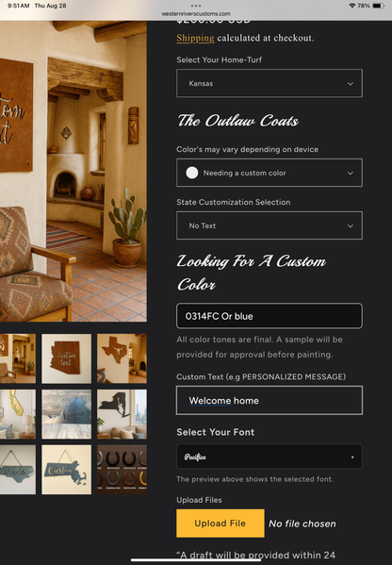Open the main adobe room product image

coord(73,171)
